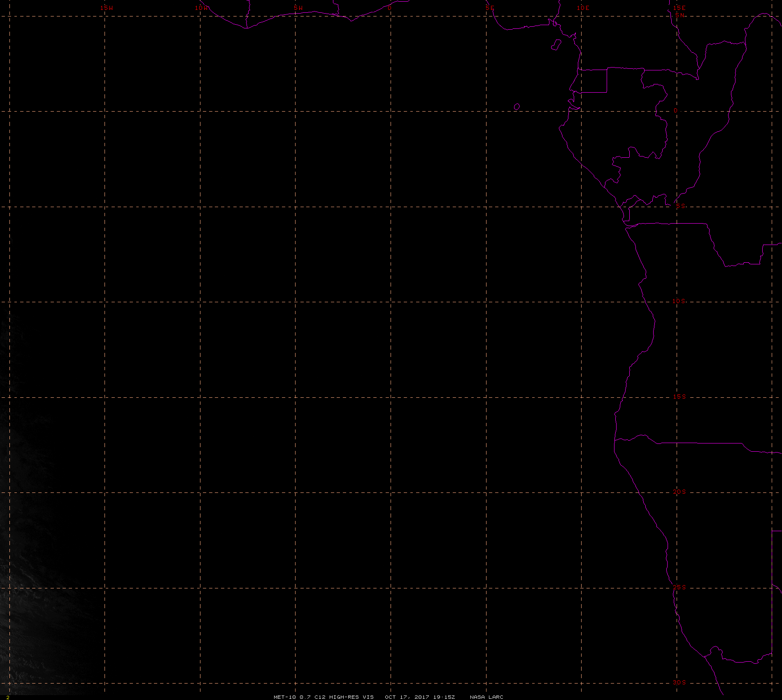Click the "5S" latitude label
782x700 pixels.
pos(681,206)
